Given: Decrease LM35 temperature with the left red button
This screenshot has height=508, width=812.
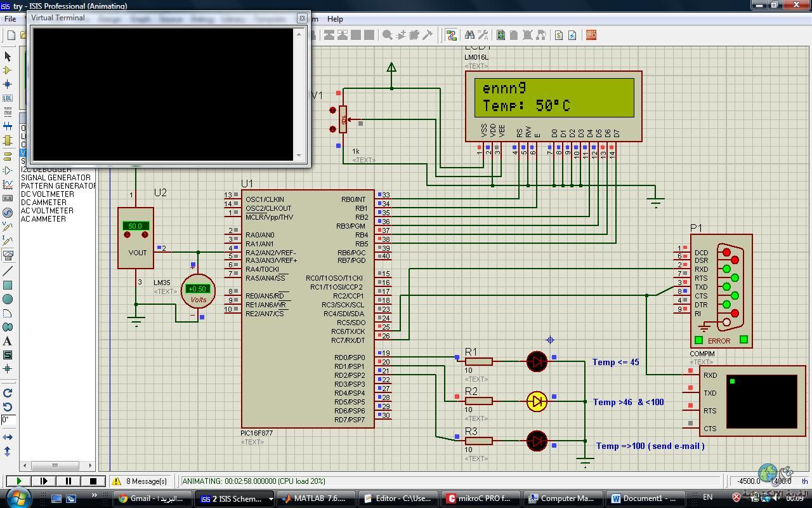Looking at the screenshot, I should tap(128, 235).
